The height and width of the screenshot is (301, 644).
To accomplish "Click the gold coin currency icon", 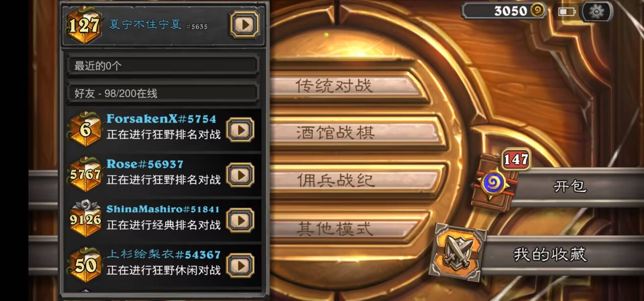I will click(537, 10).
